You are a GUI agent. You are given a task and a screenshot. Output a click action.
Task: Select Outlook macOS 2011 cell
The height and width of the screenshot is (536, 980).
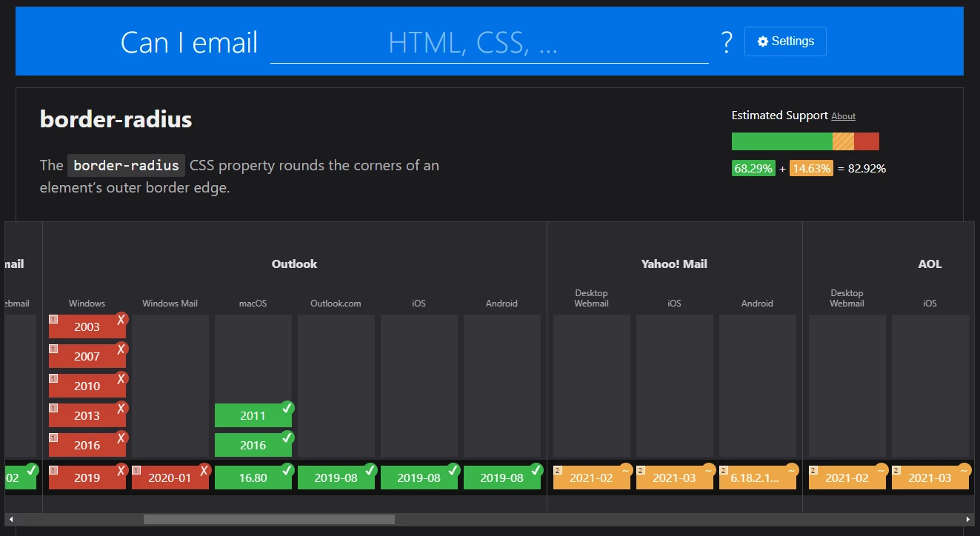click(253, 415)
